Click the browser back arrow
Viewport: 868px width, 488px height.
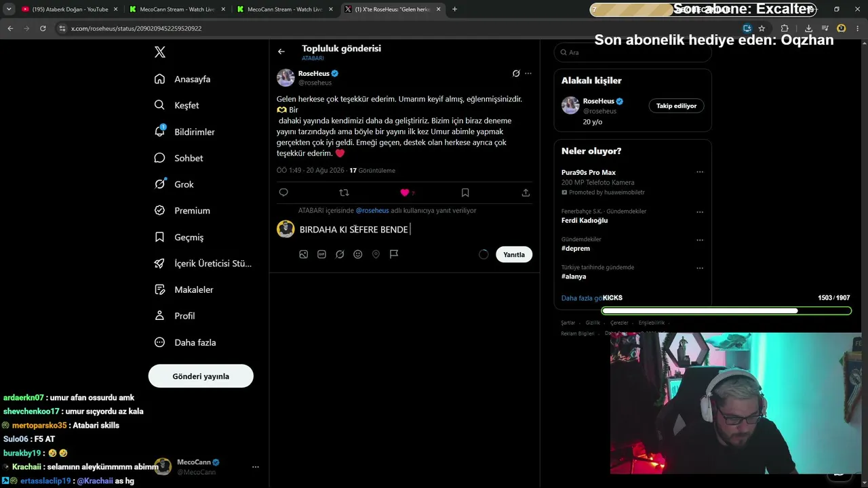click(10, 28)
